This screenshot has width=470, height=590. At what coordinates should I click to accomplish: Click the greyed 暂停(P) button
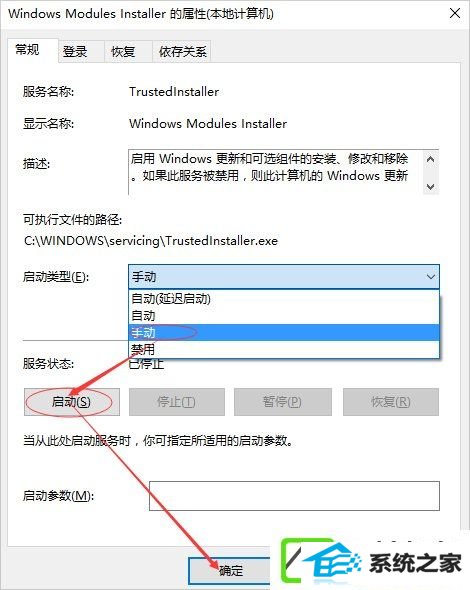[x=283, y=402]
